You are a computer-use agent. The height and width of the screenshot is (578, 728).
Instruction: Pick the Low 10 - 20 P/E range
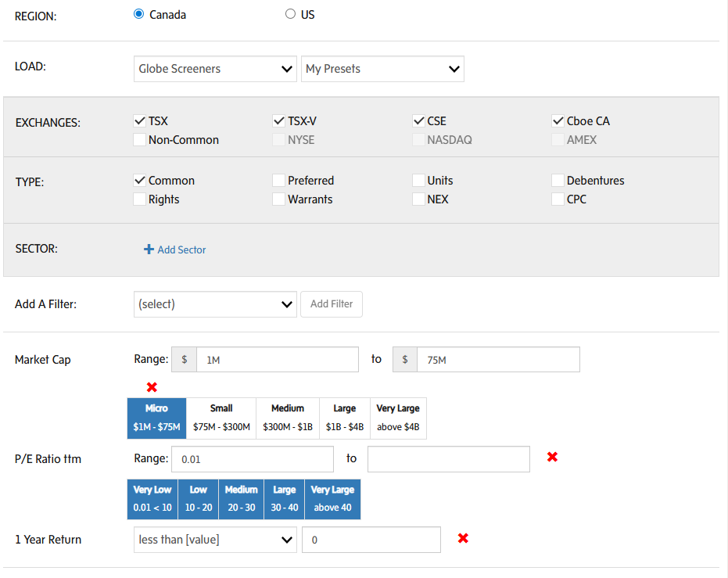tap(199, 499)
